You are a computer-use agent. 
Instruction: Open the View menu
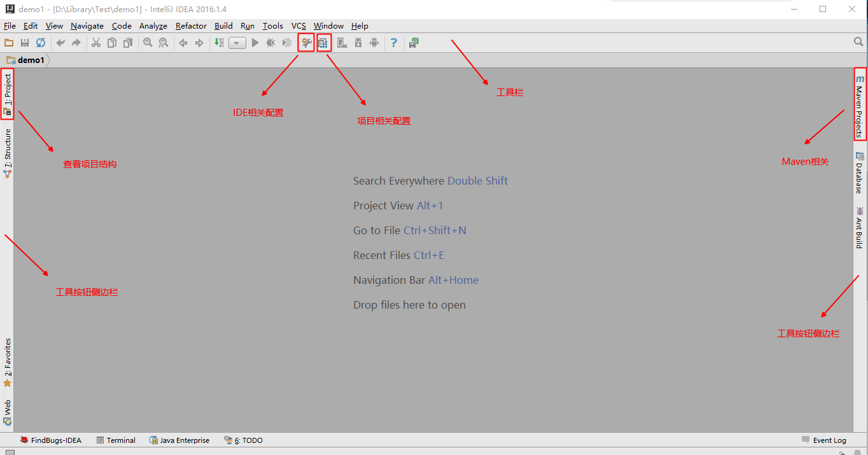click(54, 26)
